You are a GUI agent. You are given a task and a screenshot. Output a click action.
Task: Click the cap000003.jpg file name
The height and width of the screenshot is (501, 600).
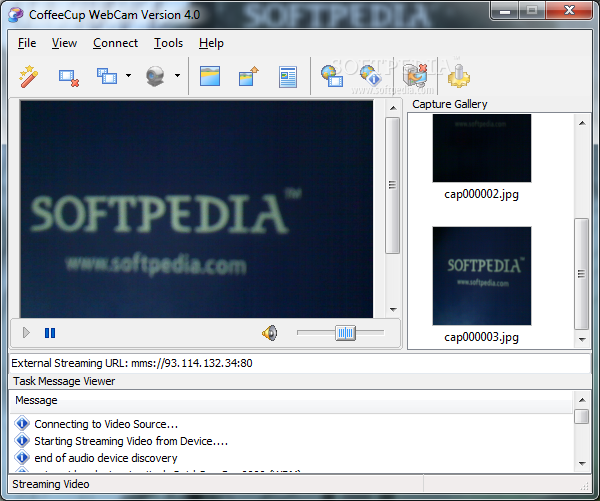point(481,337)
